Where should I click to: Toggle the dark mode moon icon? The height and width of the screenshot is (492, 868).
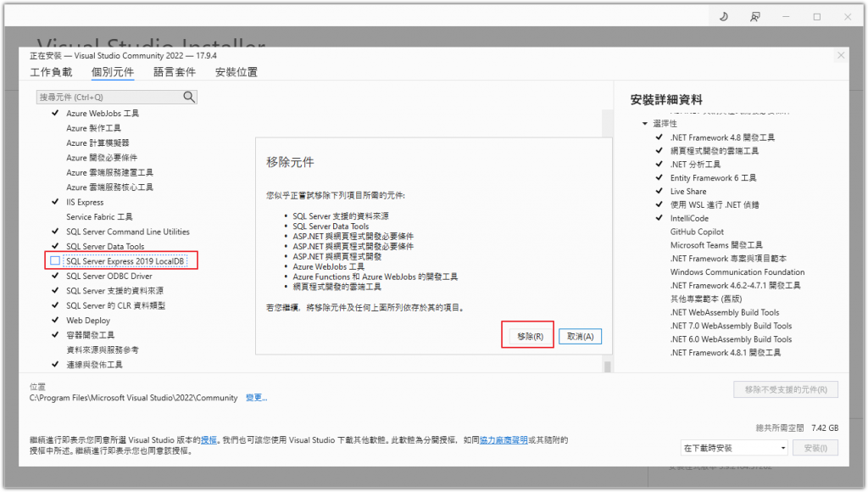(724, 17)
